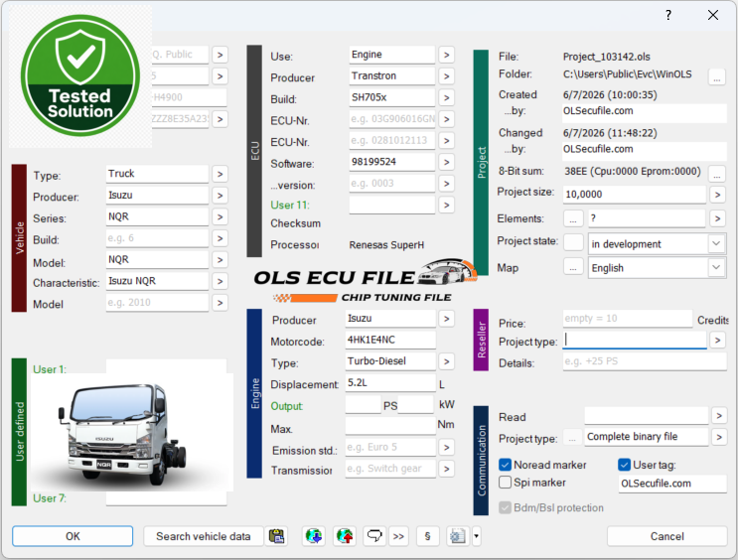Image resolution: width=738 pixels, height=560 pixels.
Task: Click arrow next to ECU Use Engine
Action: click(446, 55)
